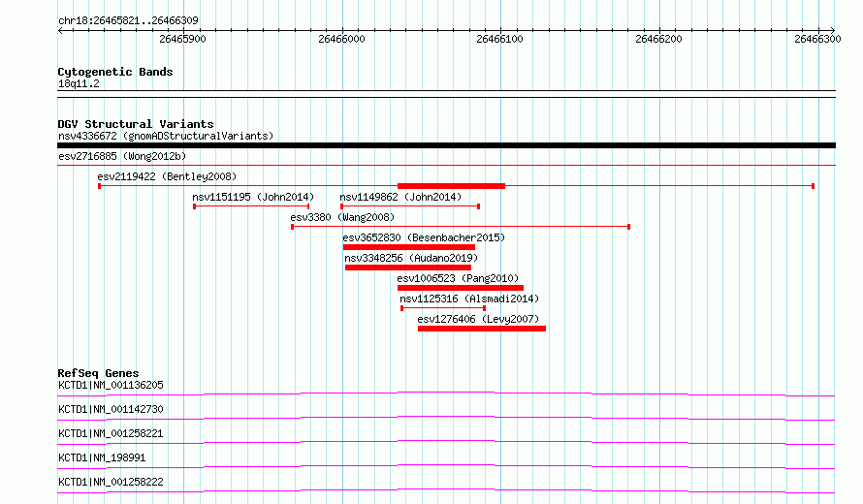This screenshot has width=863, height=504.
Task: Click ruler position 26466200
Action: click(658, 39)
